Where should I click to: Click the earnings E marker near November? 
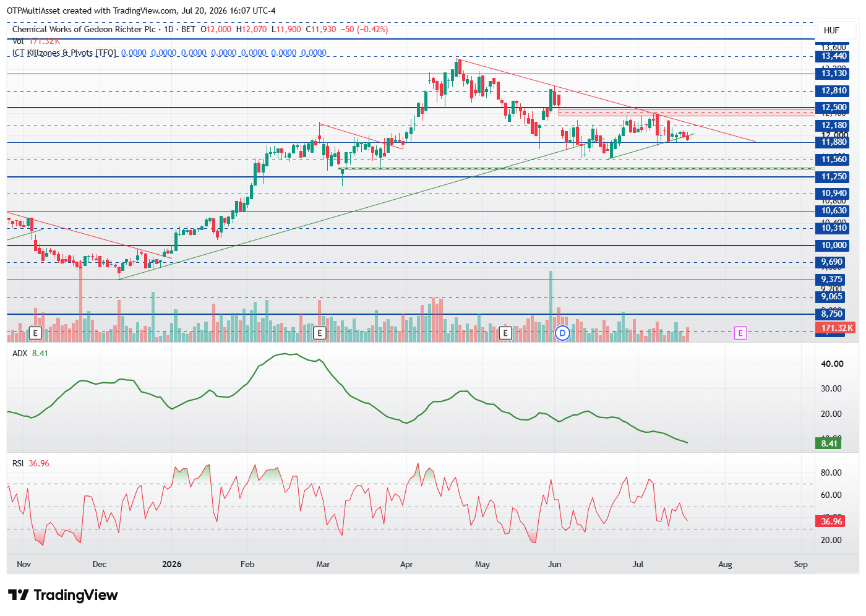pos(35,333)
